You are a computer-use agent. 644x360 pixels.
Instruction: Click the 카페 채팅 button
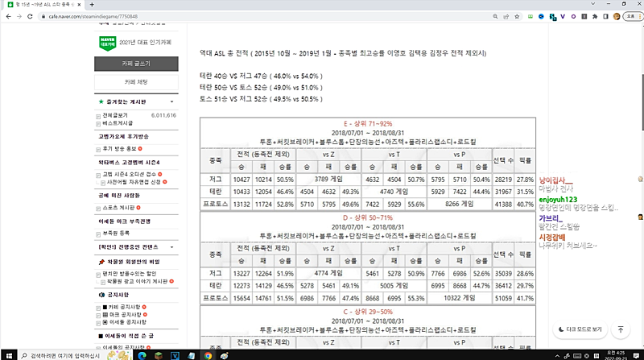[x=136, y=82]
